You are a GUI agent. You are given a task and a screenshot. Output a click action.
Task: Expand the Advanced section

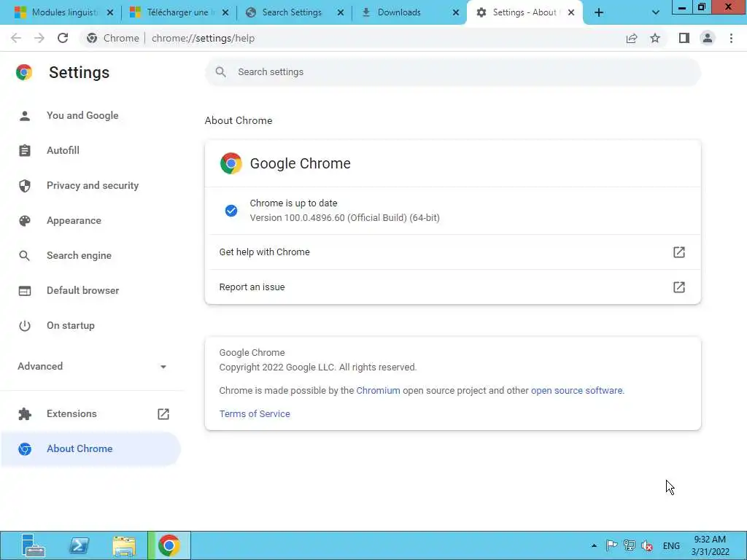92,366
